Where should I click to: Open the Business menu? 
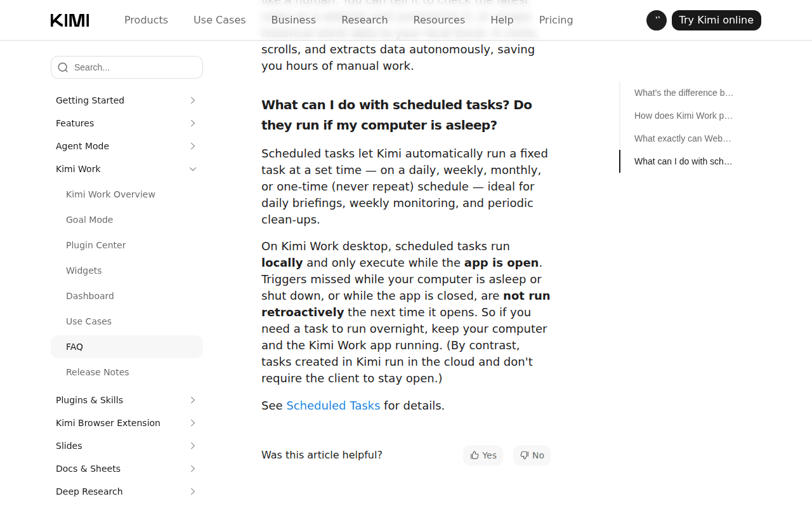click(x=294, y=20)
